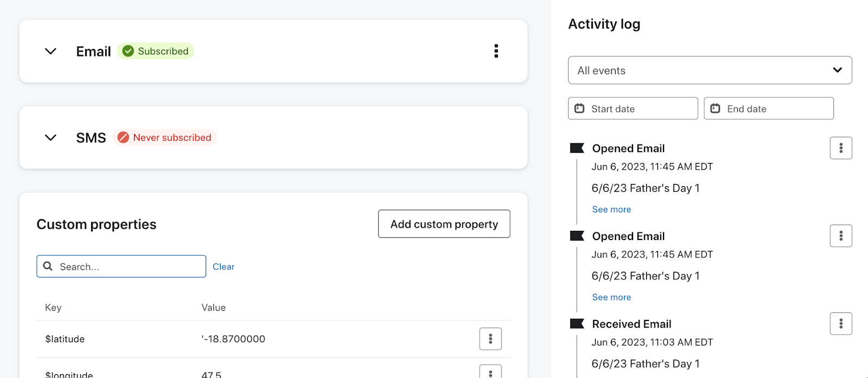This screenshot has width=868, height=378.
Task: Clear the custom properties search
Action: (x=224, y=267)
